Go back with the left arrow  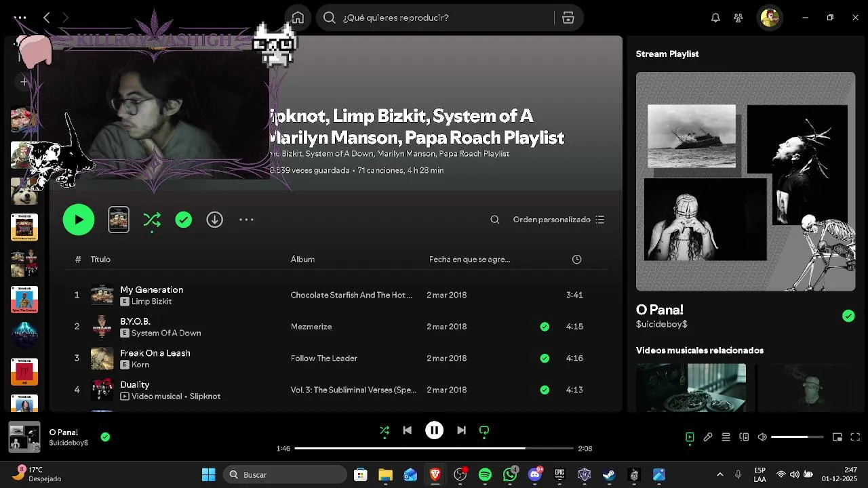point(47,18)
